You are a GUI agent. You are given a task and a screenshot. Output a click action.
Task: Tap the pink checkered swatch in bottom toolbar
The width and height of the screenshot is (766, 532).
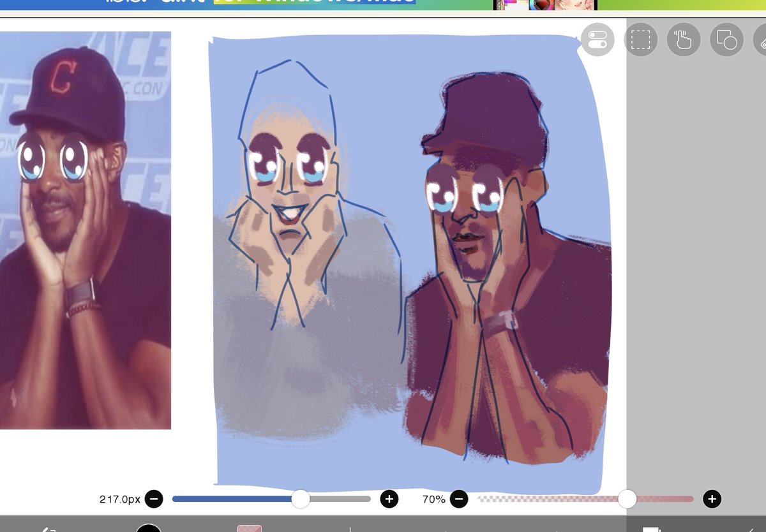[x=249, y=528]
